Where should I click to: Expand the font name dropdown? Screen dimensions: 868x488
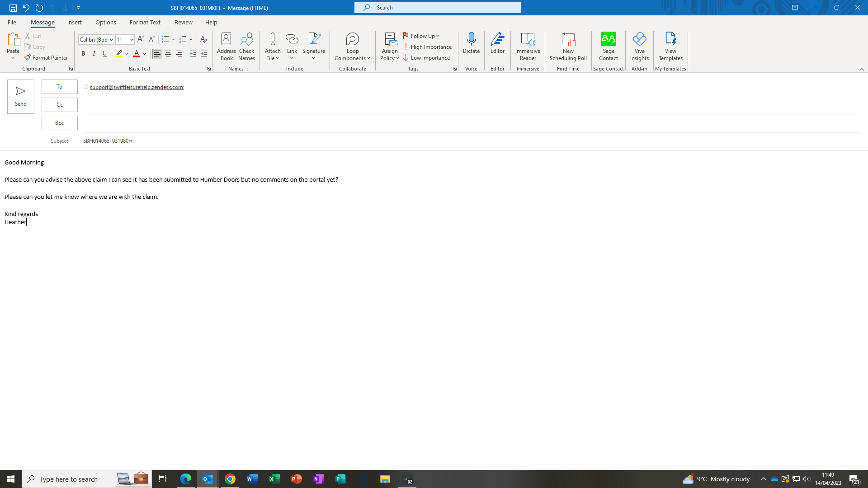pyautogui.click(x=111, y=40)
